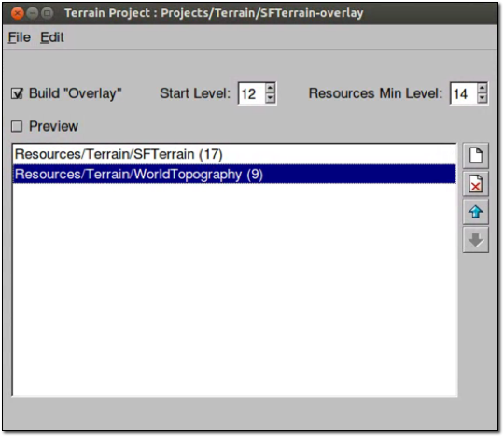
Task: Open the File menu
Action: (20, 37)
